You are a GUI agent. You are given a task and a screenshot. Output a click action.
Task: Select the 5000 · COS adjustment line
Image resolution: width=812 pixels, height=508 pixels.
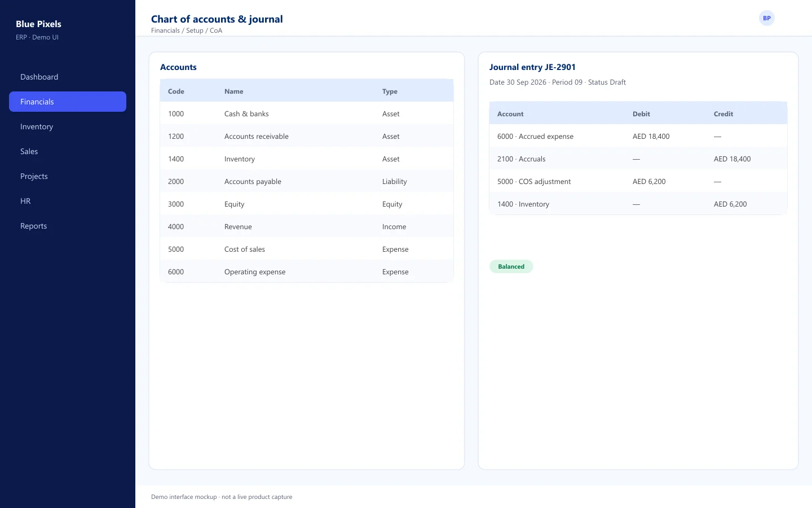(638, 181)
